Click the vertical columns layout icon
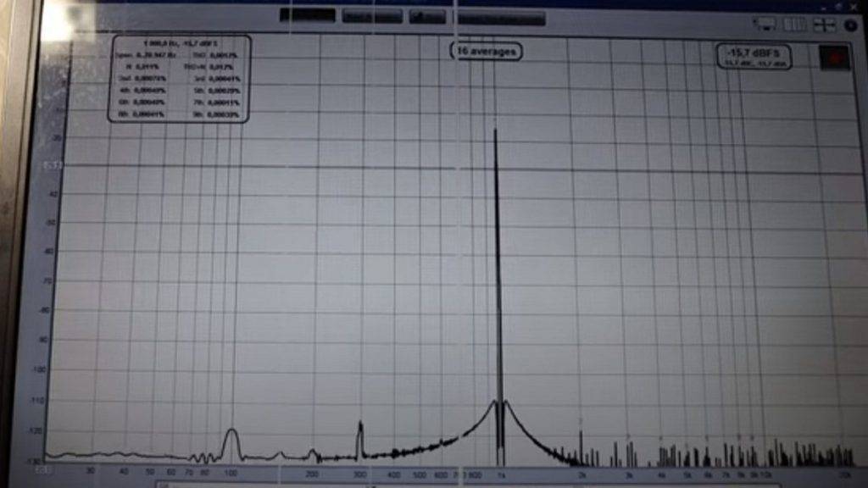This screenshot has height=488, width=868. [794, 25]
